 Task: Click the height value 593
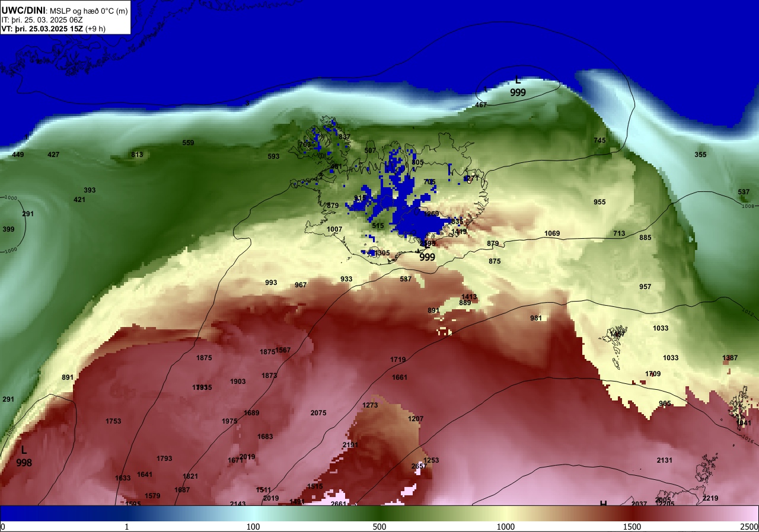[x=273, y=156]
